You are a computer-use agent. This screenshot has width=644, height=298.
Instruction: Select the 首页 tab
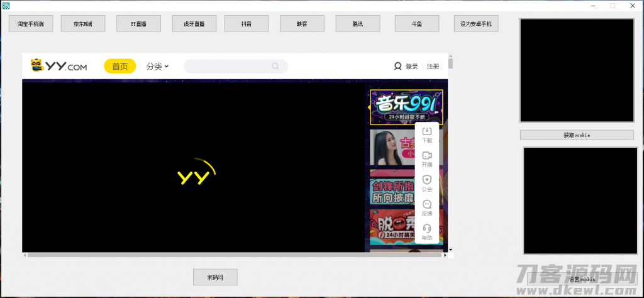click(120, 66)
